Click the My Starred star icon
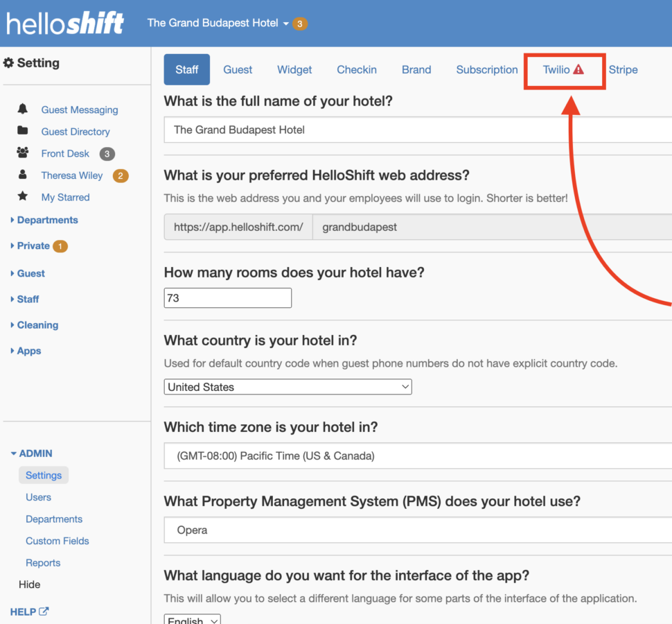672x624 pixels. pos(23,196)
